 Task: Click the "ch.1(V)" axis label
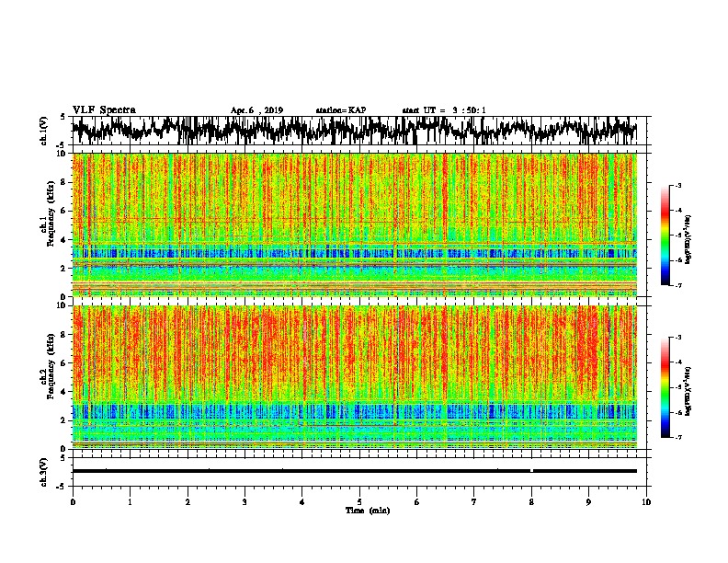tap(44, 131)
